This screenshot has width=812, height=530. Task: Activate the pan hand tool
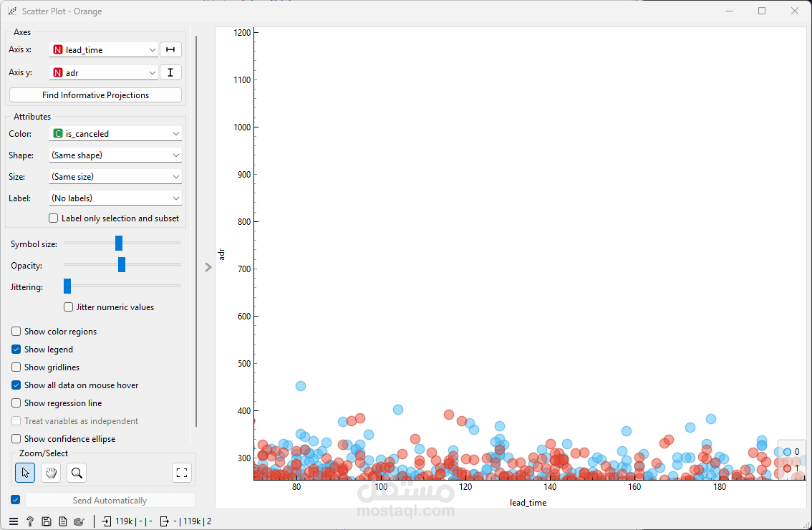coord(51,473)
